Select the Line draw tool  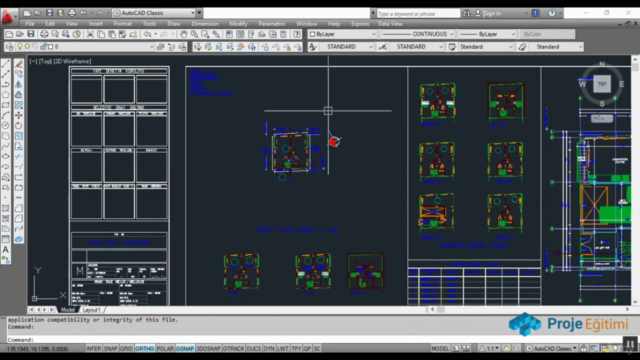coord(6,64)
